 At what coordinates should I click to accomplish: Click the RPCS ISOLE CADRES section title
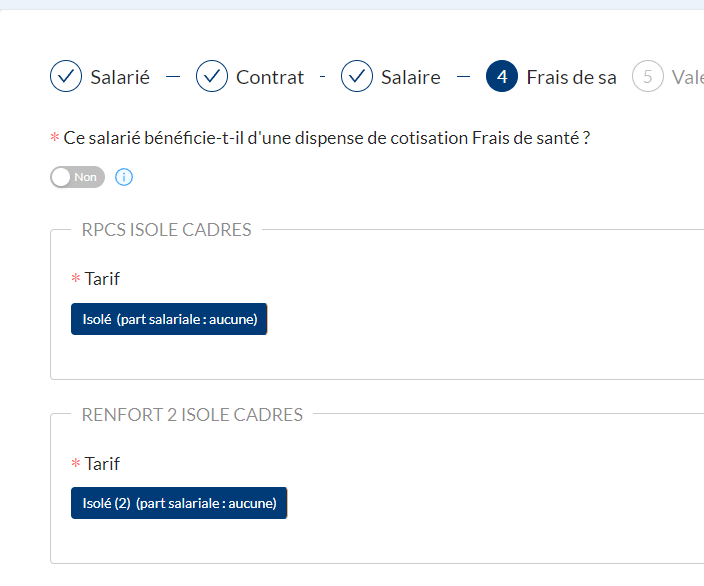tap(166, 230)
